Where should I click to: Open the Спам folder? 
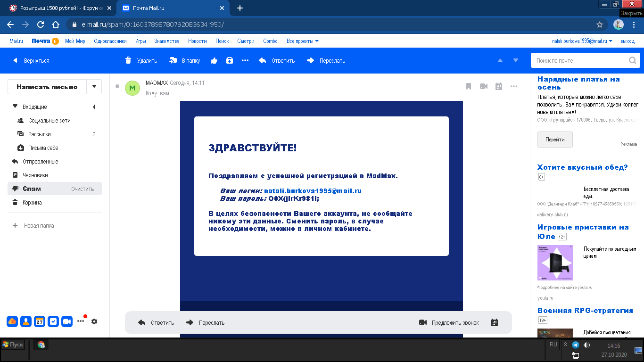pyautogui.click(x=32, y=189)
